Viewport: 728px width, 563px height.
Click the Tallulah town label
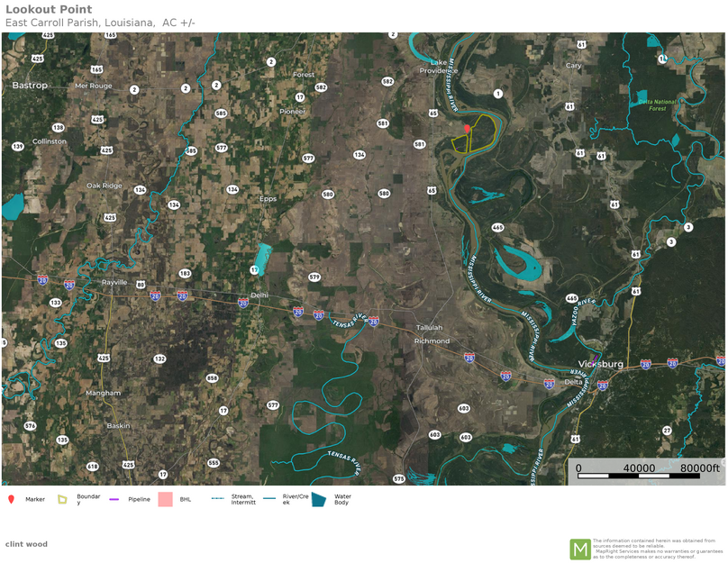pos(429,328)
